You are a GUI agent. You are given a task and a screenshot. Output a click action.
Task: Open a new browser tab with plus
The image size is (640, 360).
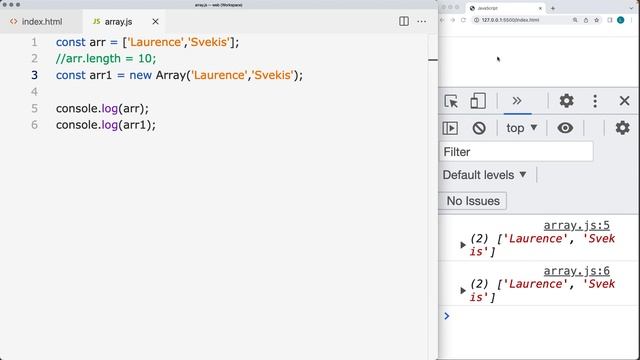553,8
